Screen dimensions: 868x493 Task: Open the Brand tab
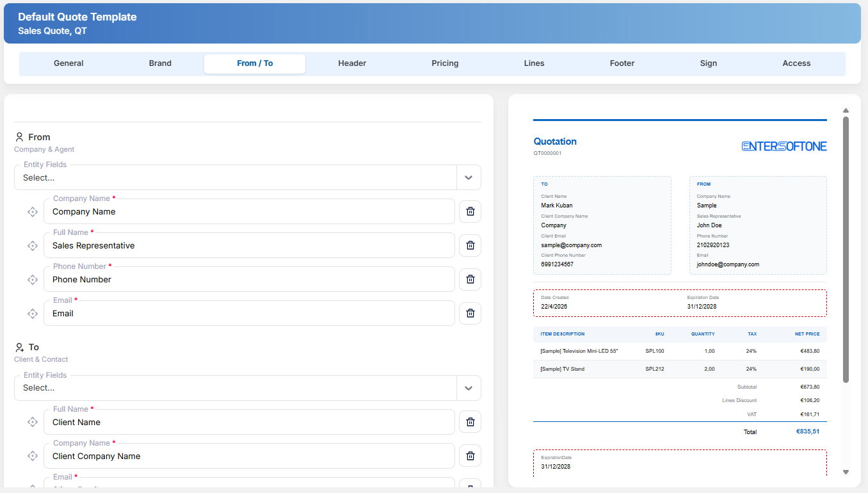pos(160,63)
